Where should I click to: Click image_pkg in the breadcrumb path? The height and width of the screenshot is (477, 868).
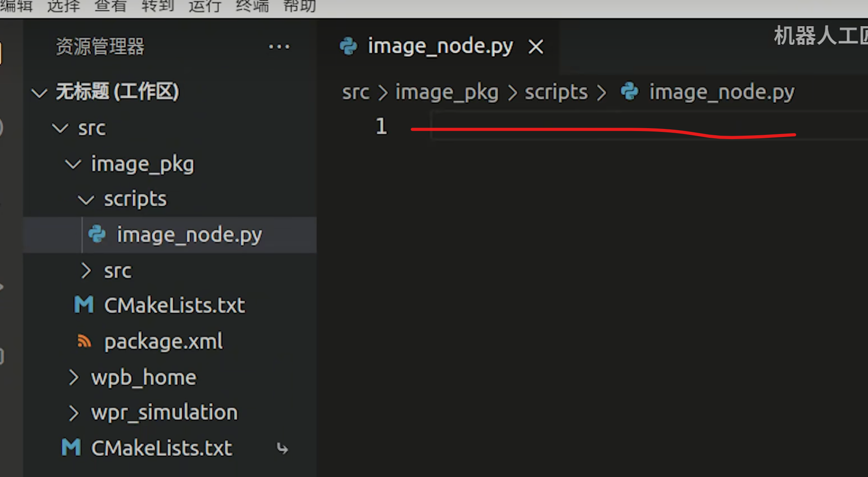coord(446,92)
